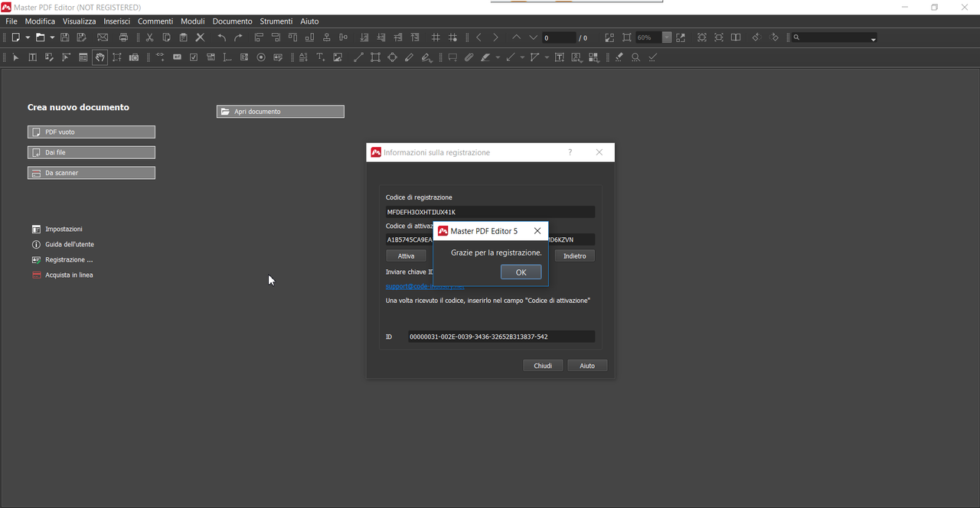Select the Hand tool icon
Viewport: 980px width, 508px height.
[x=100, y=57]
